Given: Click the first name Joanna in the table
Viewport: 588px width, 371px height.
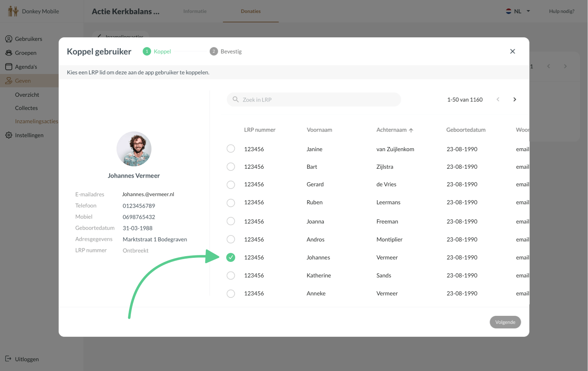Looking at the screenshot, I should point(315,221).
